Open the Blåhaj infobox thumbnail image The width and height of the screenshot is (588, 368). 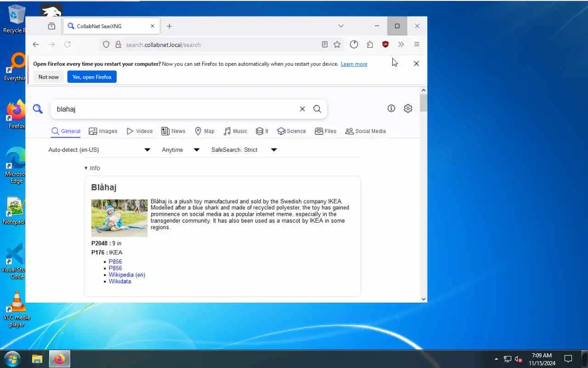pyautogui.click(x=119, y=218)
